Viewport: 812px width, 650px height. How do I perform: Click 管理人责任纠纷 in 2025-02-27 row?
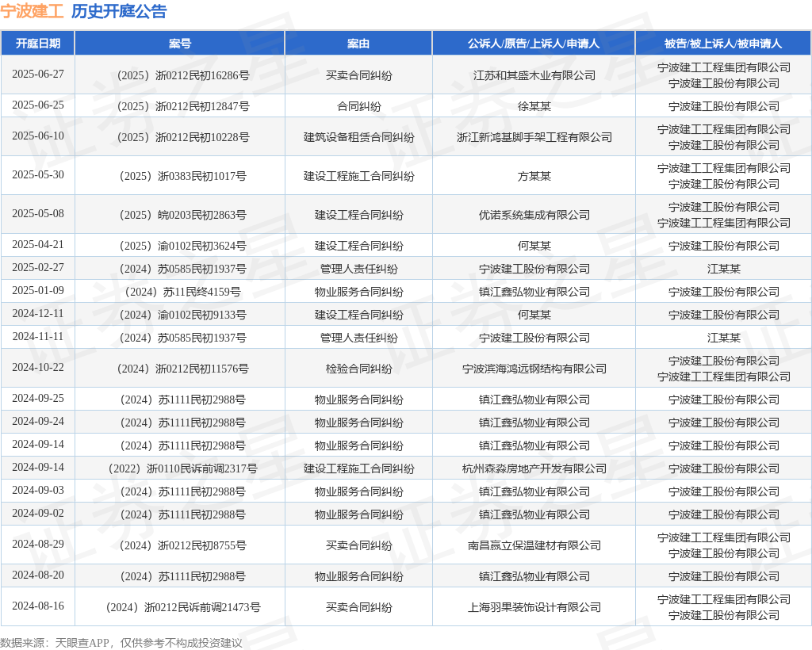pos(359,269)
